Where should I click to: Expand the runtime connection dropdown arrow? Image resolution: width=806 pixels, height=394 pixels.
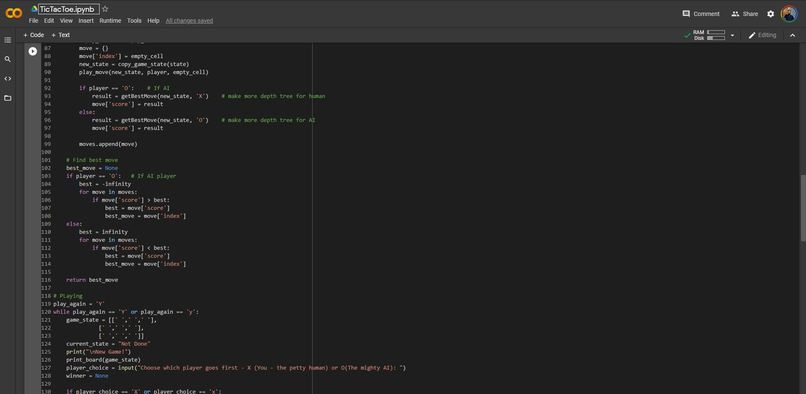(x=732, y=35)
